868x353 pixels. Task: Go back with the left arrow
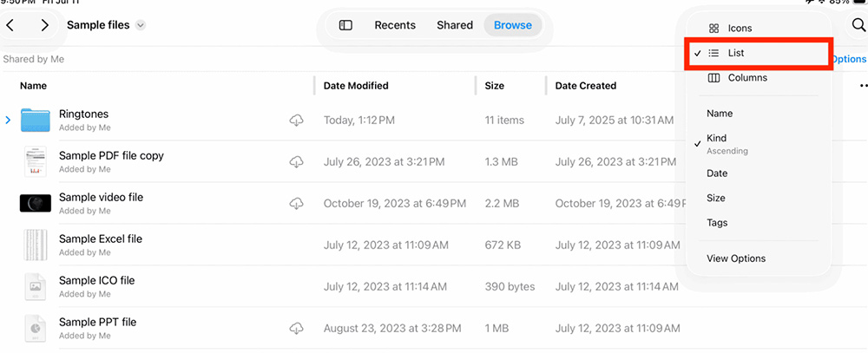(x=10, y=25)
